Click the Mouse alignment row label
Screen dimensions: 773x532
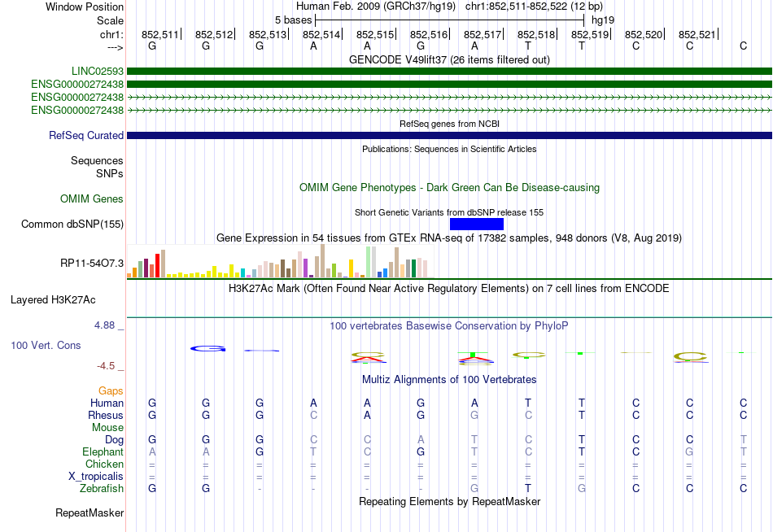pyautogui.click(x=107, y=428)
